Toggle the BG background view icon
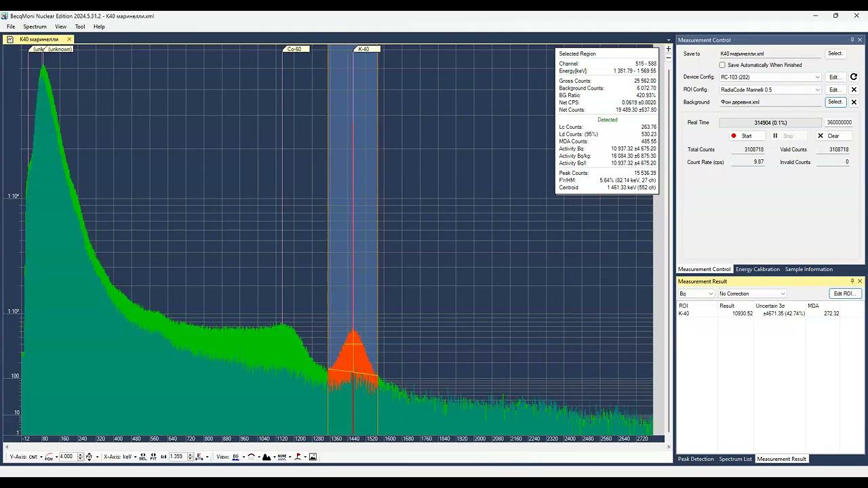The image size is (868, 488). (x=236, y=457)
